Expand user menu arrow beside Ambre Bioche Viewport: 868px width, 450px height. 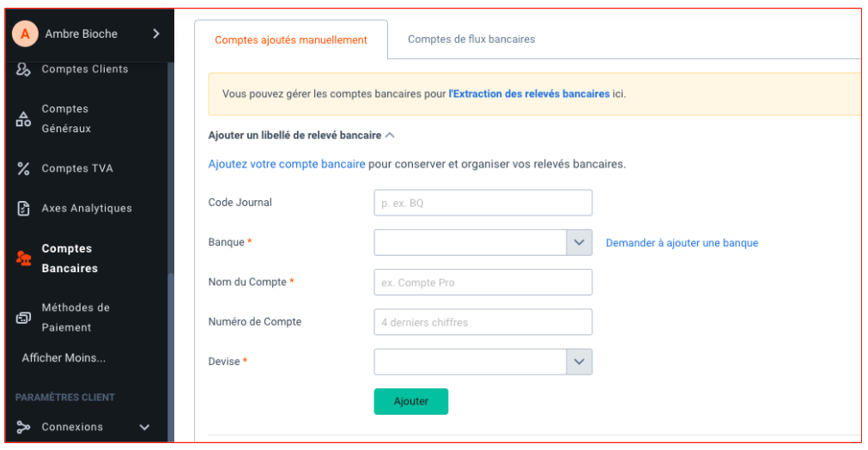[x=156, y=33]
